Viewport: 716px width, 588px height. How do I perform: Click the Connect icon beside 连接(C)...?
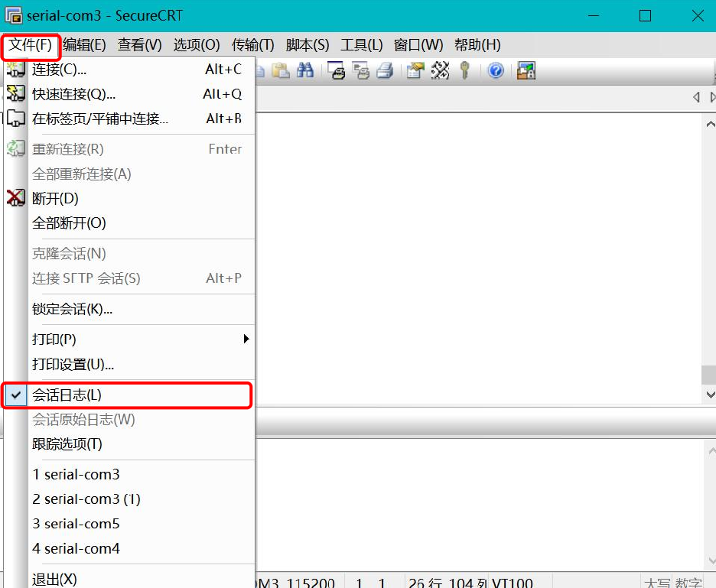pyautogui.click(x=15, y=70)
